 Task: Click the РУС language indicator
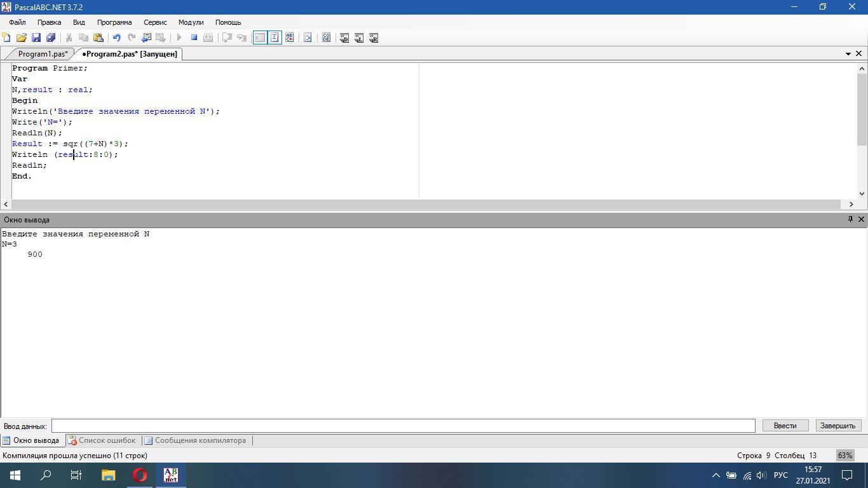tap(781, 475)
